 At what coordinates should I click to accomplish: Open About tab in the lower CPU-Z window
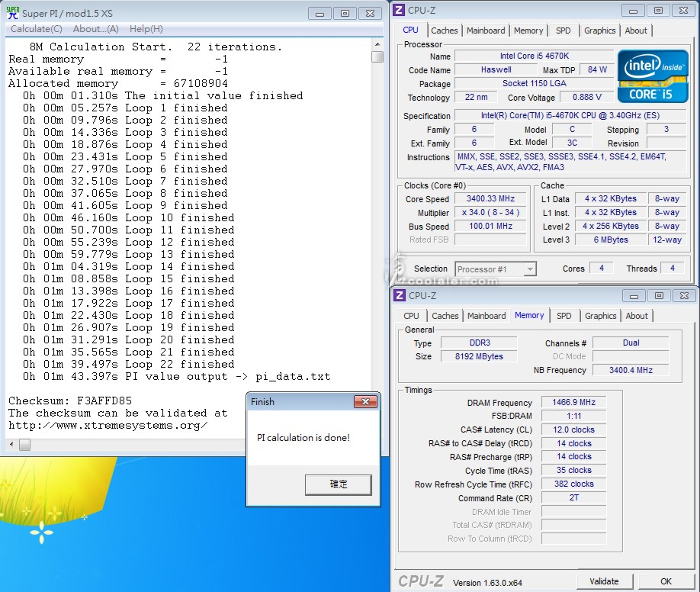tap(637, 315)
